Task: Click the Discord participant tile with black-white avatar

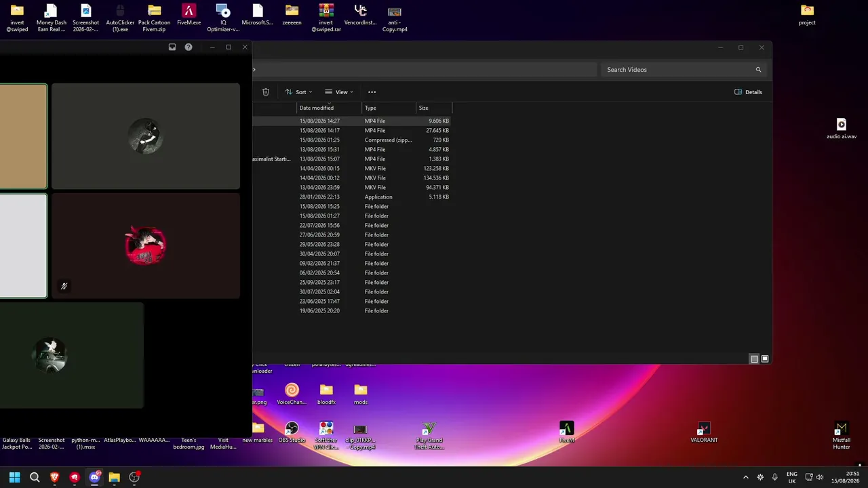Action: tap(146, 136)
